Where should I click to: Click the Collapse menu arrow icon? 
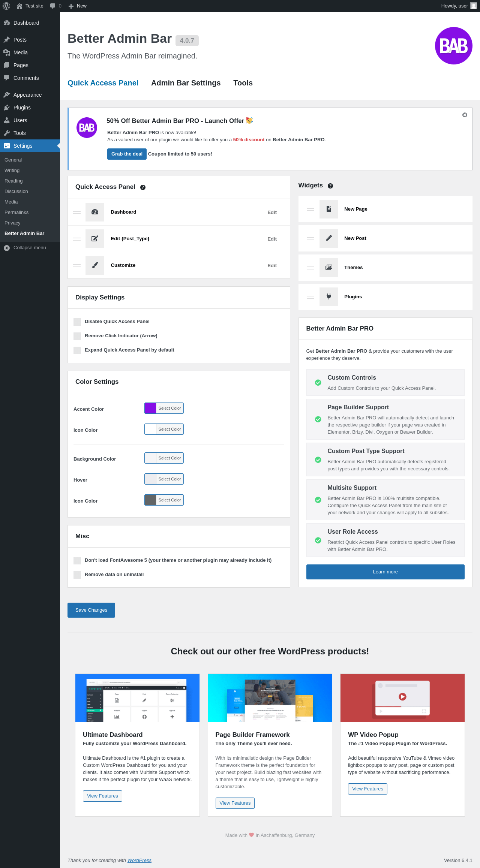[7, 248]
